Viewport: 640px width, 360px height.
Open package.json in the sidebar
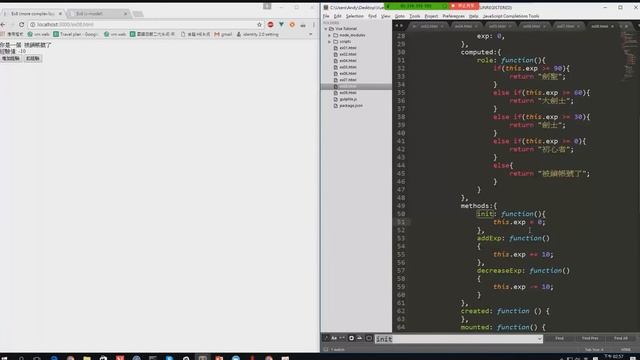(x=351, y=106)
